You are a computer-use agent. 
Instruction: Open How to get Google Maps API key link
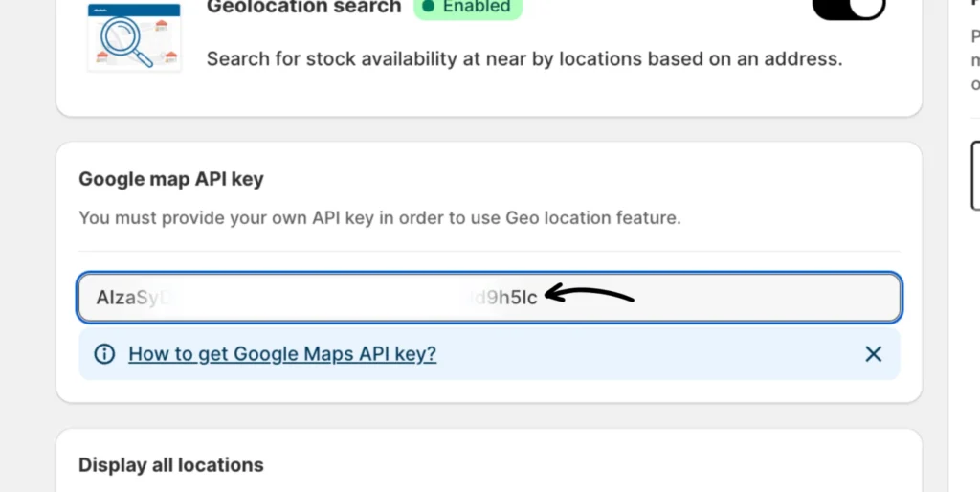(x=282, y=354)
